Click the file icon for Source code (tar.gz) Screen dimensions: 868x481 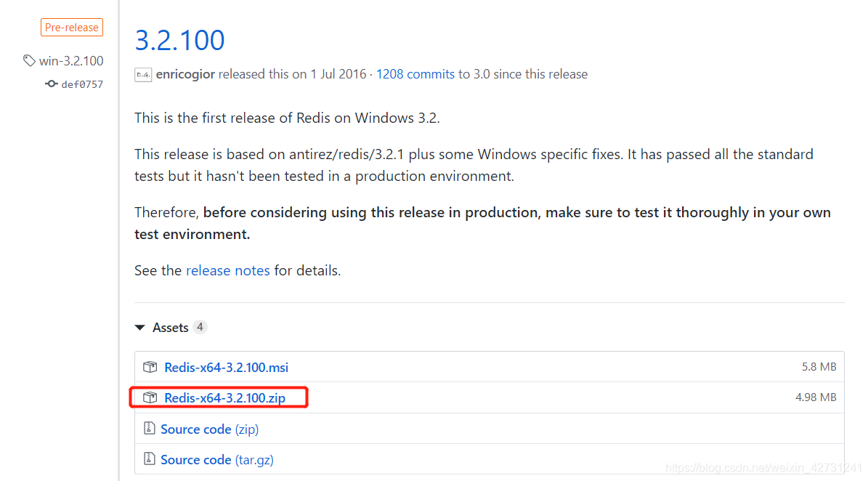point(149,459)
